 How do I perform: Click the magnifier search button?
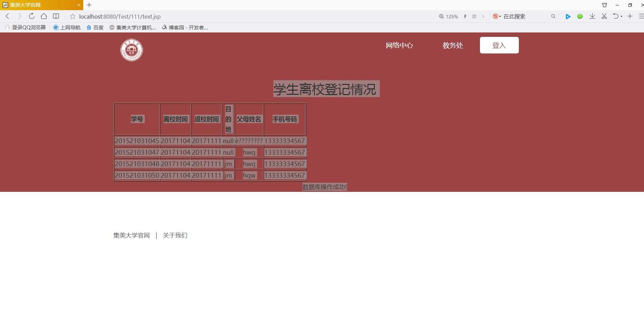click(x=553, y=16)
